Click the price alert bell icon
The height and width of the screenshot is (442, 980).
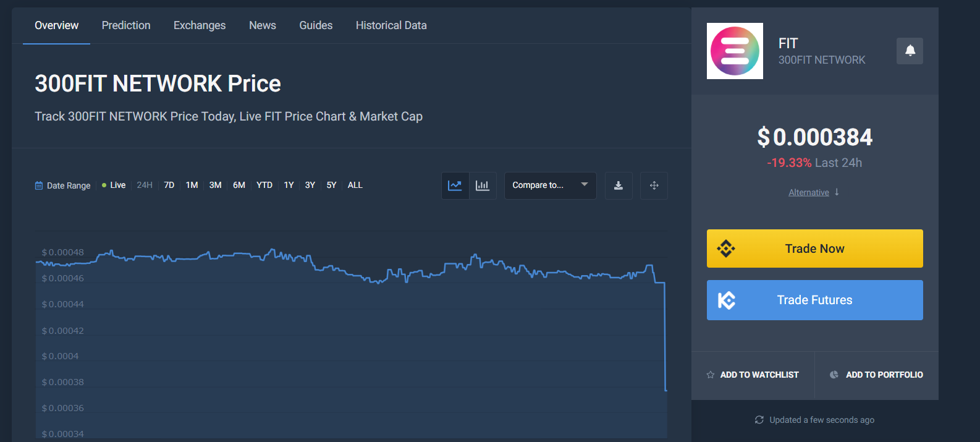[x=910, y=51]
